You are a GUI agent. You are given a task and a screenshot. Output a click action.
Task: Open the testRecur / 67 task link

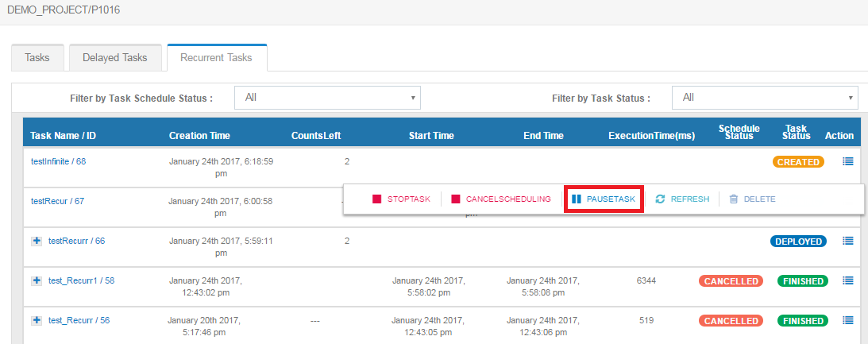point(57,201)
